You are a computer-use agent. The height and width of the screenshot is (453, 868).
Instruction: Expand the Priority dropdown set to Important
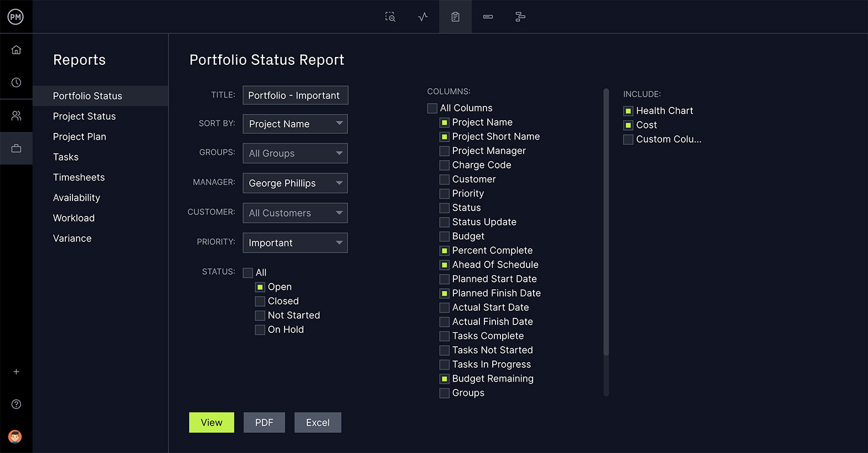pyautogui.click(x=295, y=243)
